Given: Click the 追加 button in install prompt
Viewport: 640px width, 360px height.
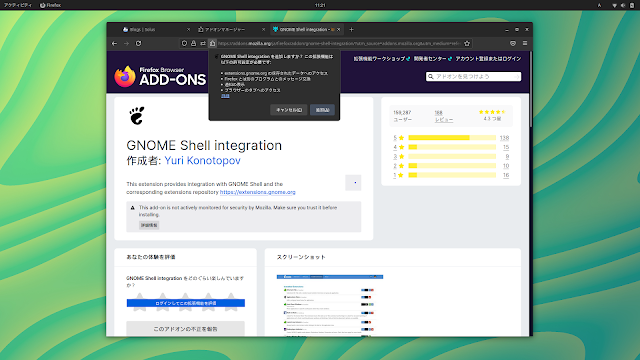Looking at the screenshot, I should [322, 110].
